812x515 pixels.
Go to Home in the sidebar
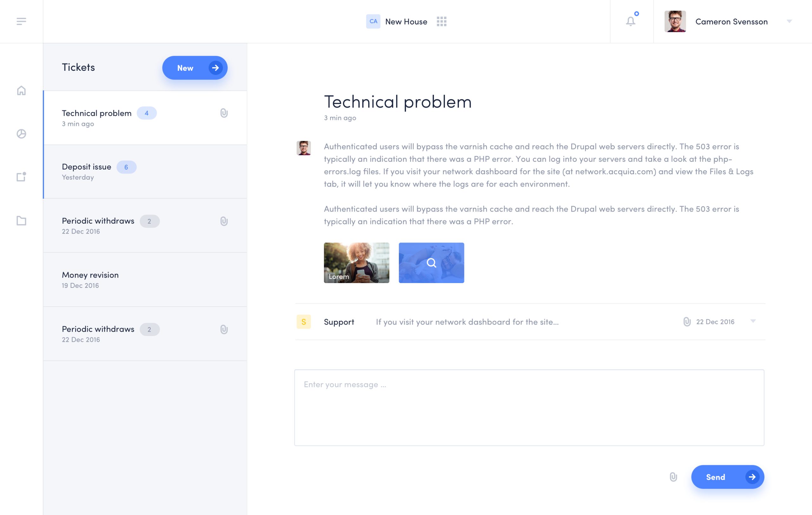coord(21,90)
